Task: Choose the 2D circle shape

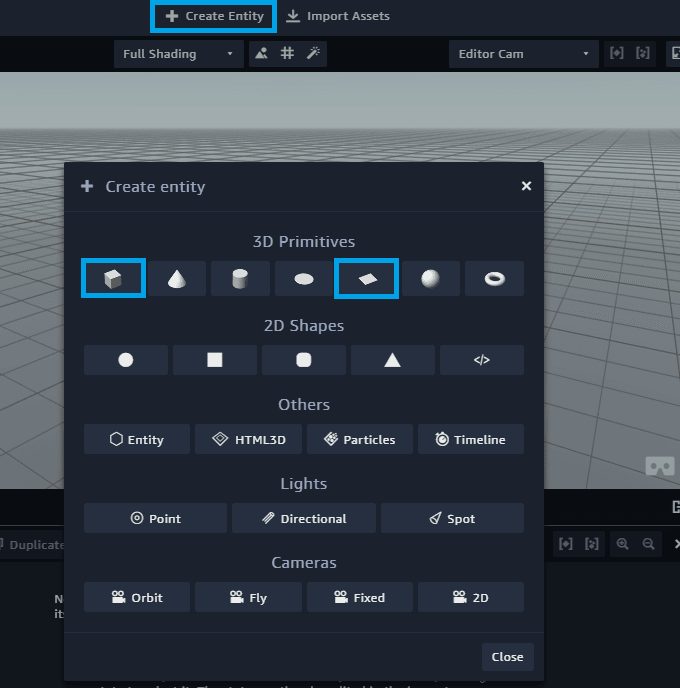Action: tap(126, 360)
